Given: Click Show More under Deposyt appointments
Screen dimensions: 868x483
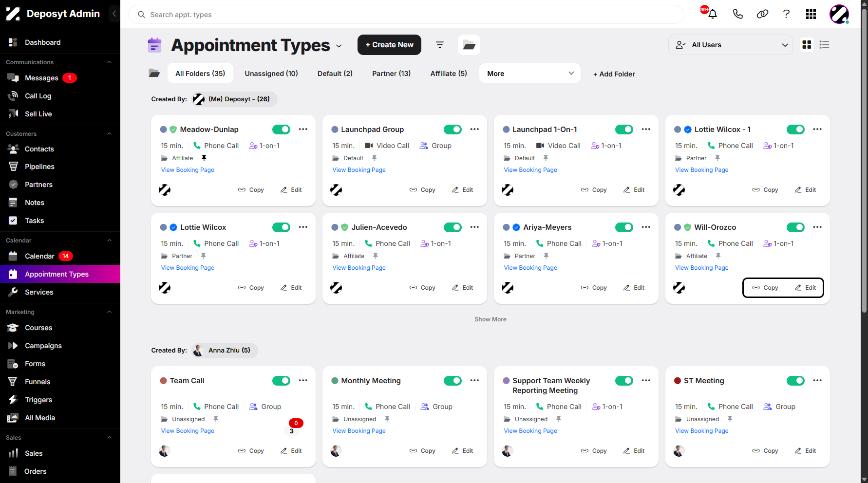Looking at the screenshot, I should click(491, 319).
